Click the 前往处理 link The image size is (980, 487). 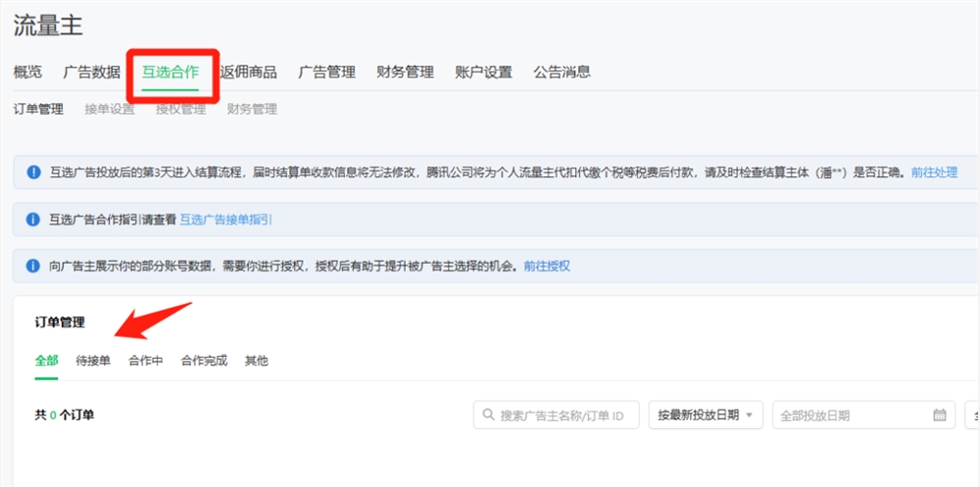coord(934,172)
